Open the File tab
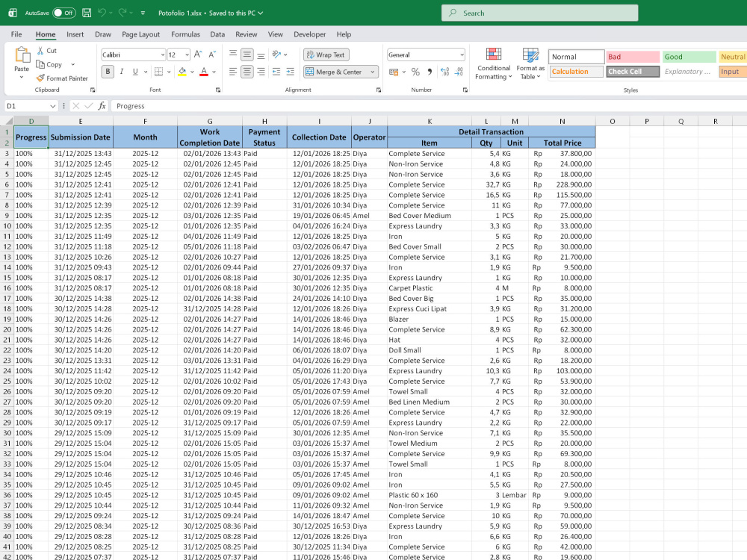 point(16,34)
